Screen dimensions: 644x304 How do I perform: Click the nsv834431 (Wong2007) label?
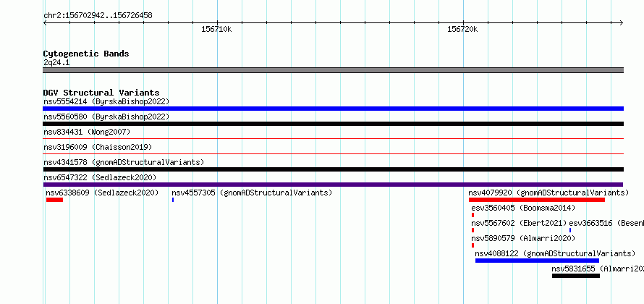point(87,132)
